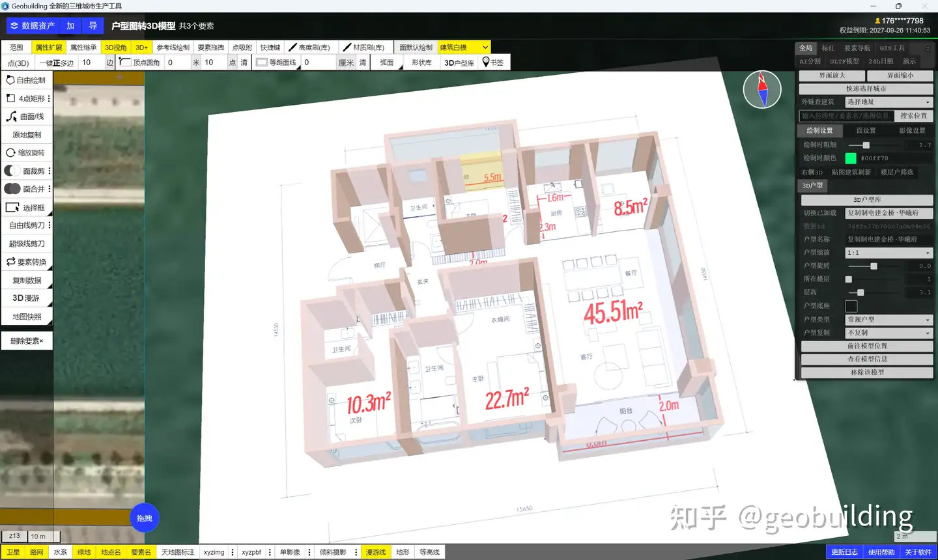This screenshot has width=938, height=560.
Task: Toggle the 路网 road network layer
Action: tap(36, 552)
